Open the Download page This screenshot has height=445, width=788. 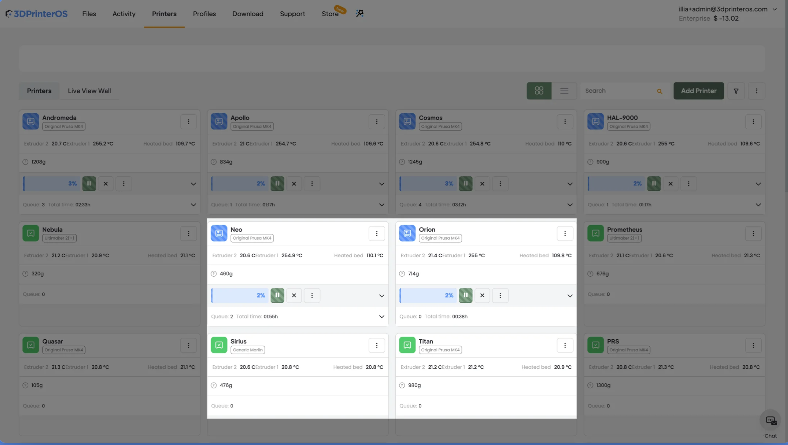(x=248, y=14)
